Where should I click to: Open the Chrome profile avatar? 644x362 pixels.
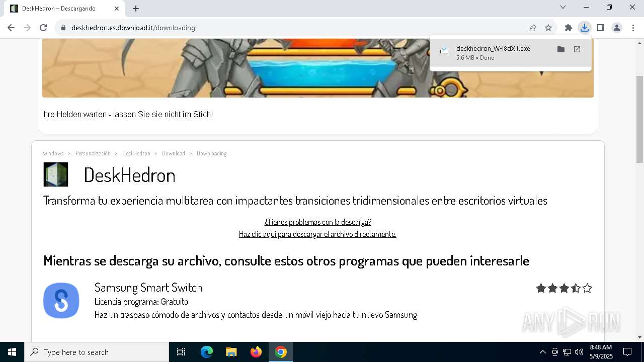pos(617,28)
